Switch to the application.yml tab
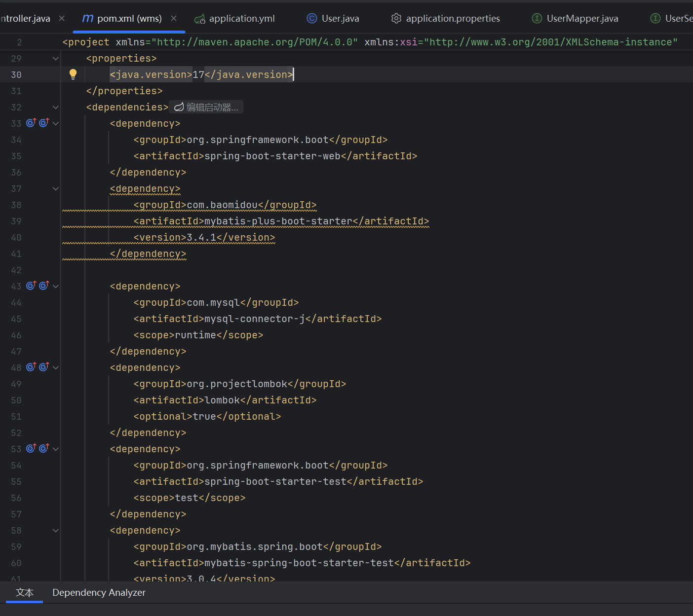Image resolution: width=693 pixels, height=616 pixels. point(234,18)
